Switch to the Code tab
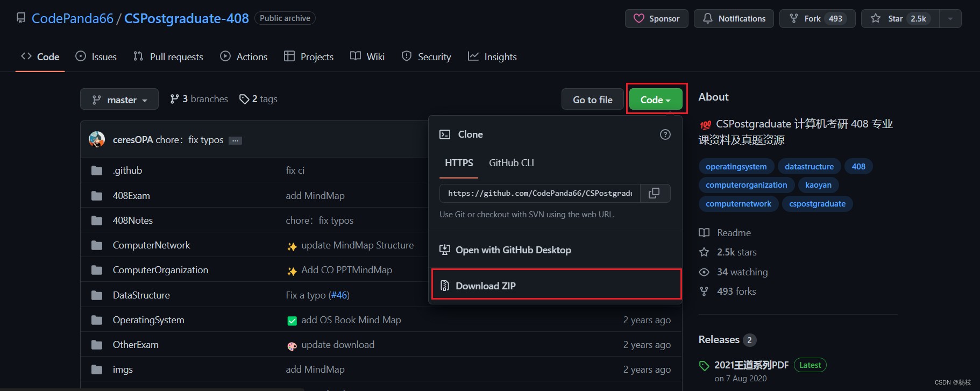This screenshot has height=391, width=980. point(40,56)
